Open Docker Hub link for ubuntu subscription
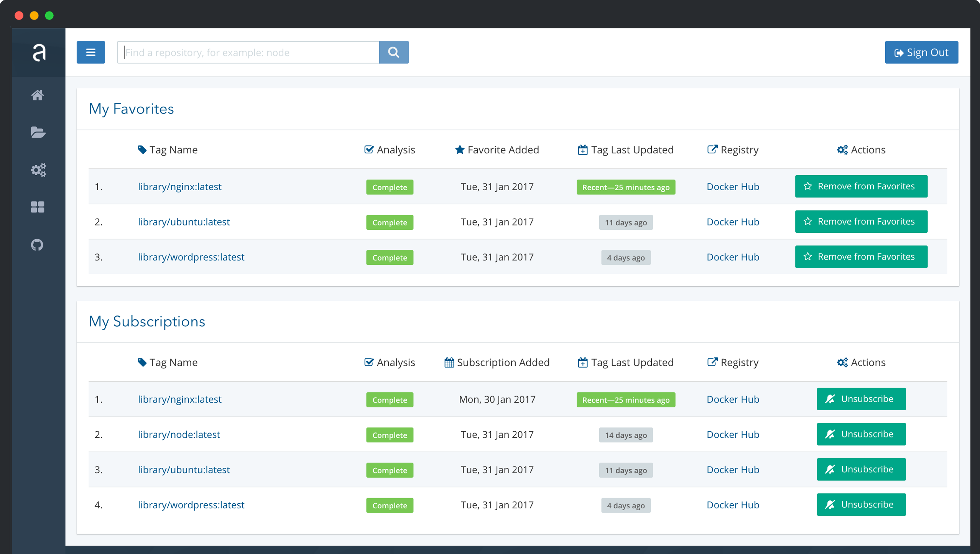 (733, 470)
